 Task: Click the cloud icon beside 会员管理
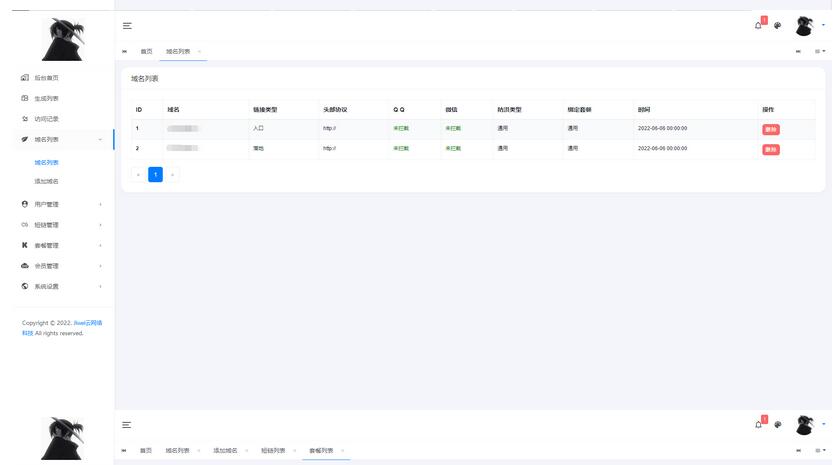coord(25,266)
